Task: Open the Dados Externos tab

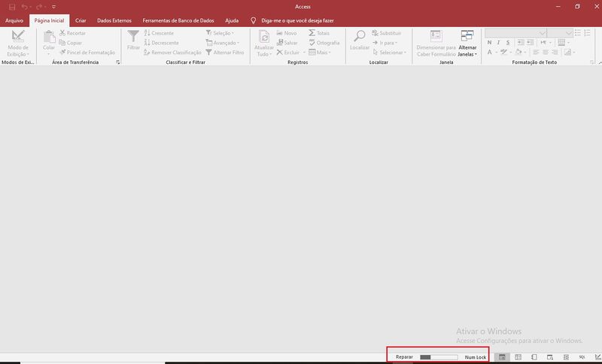Action: click(114, 21)
